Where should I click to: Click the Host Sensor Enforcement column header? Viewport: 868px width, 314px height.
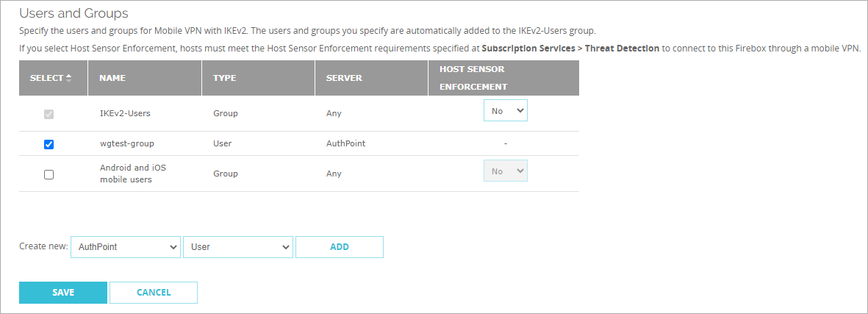point(473,77)
